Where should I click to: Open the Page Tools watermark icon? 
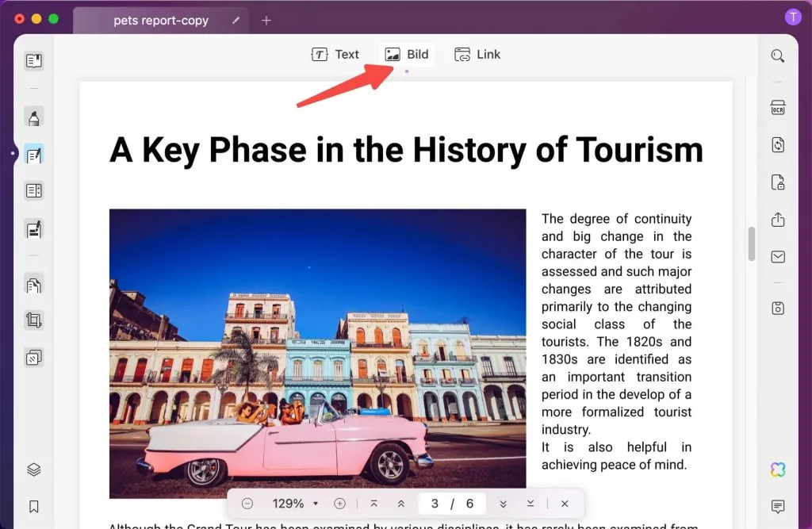click(x=33, y=358)
